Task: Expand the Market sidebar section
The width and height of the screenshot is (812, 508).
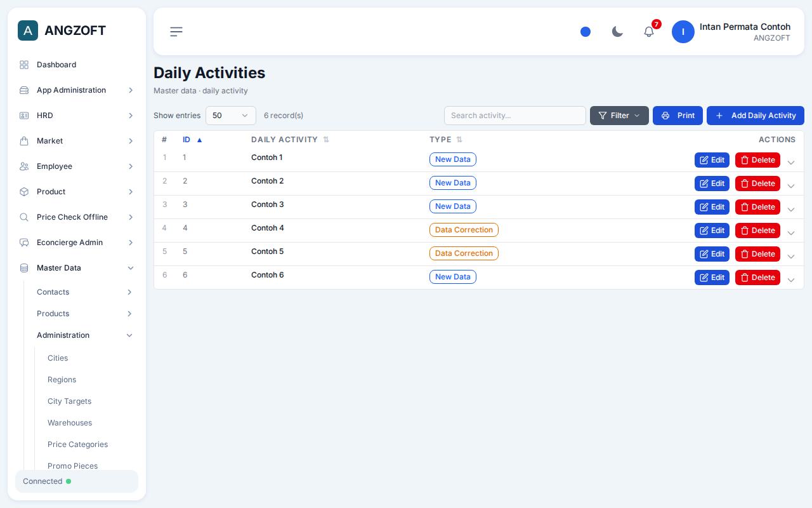Action: click(x=77, y=141)
